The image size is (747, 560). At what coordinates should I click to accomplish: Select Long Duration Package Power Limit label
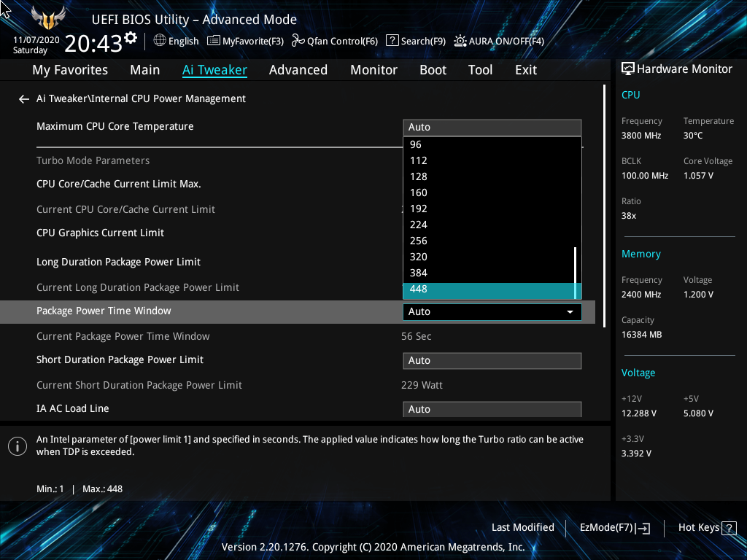click(x=119, y=262)
